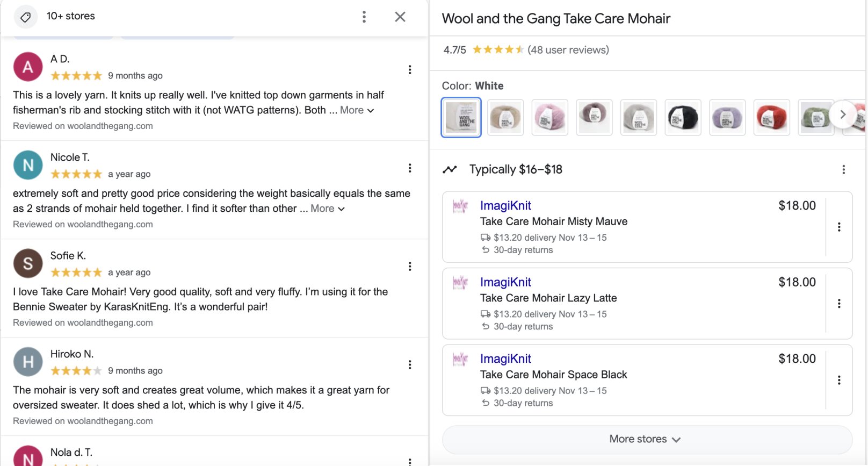
Task: Close the reviews panel with the X
Action: (x=400, y=17)
